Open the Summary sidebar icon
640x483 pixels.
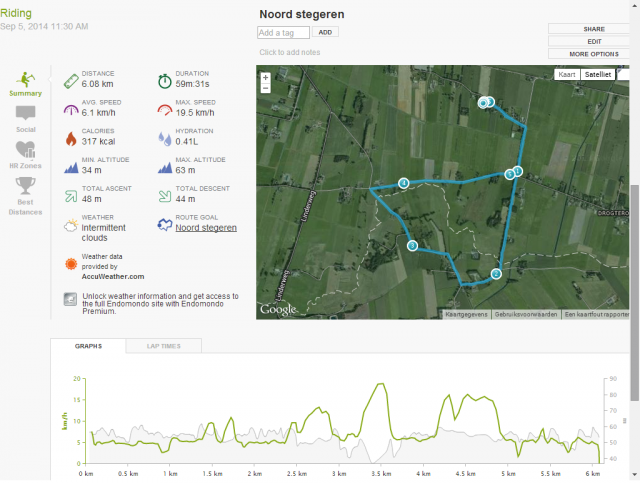pyautogui.click(x=25, y=79)
